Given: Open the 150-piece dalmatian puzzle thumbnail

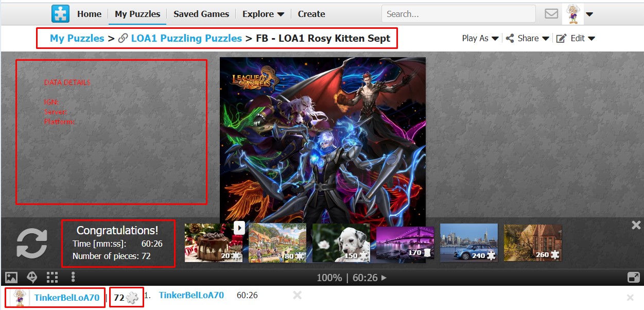Looking at the screenshot, I should coord(341,243).
